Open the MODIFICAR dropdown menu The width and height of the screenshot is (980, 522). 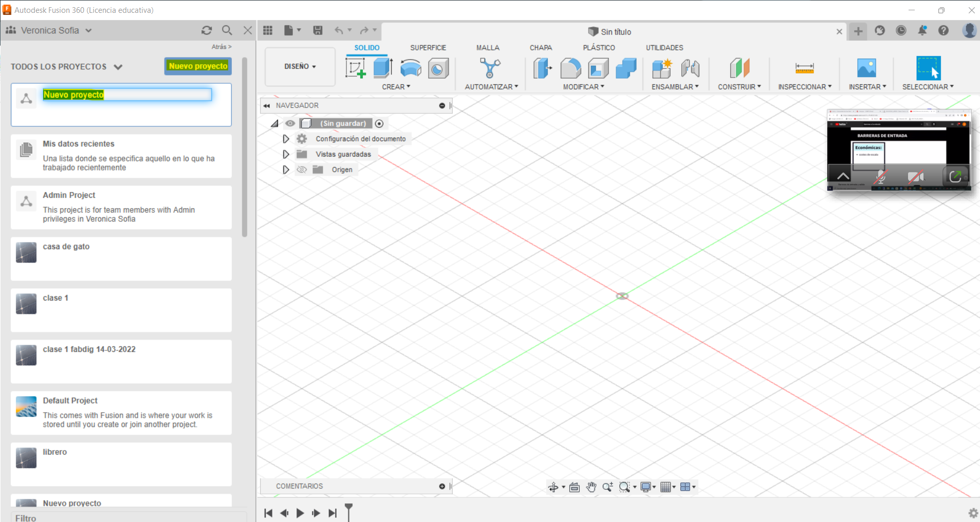click(x=583, y=87)
